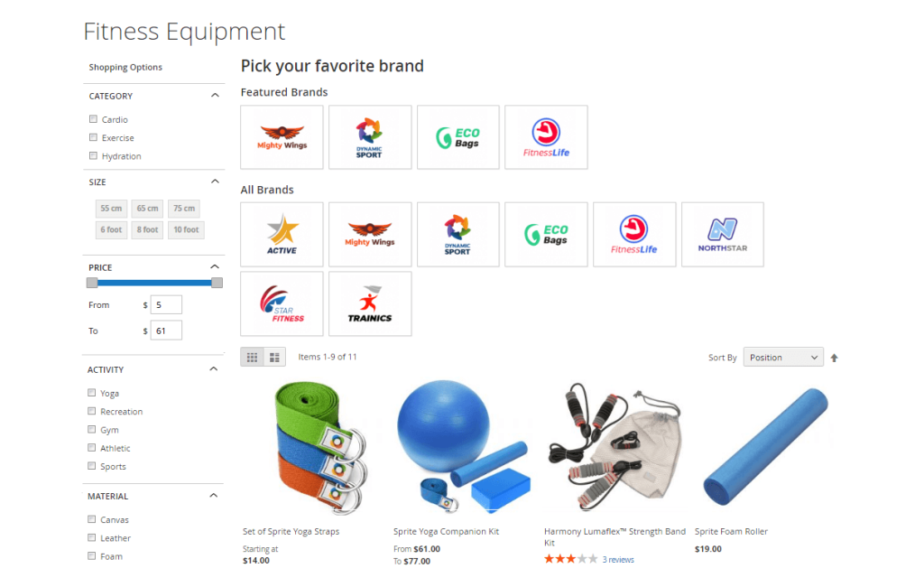
Task: Tick the Leather material checkbox
Action: tap(91, 537)
